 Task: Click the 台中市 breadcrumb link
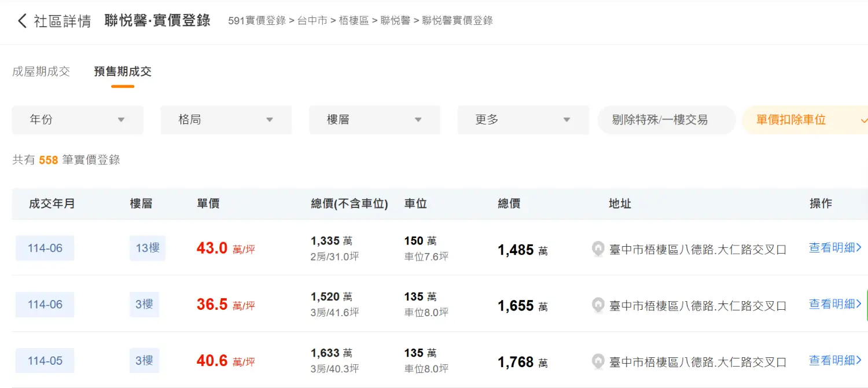point(312,21)
